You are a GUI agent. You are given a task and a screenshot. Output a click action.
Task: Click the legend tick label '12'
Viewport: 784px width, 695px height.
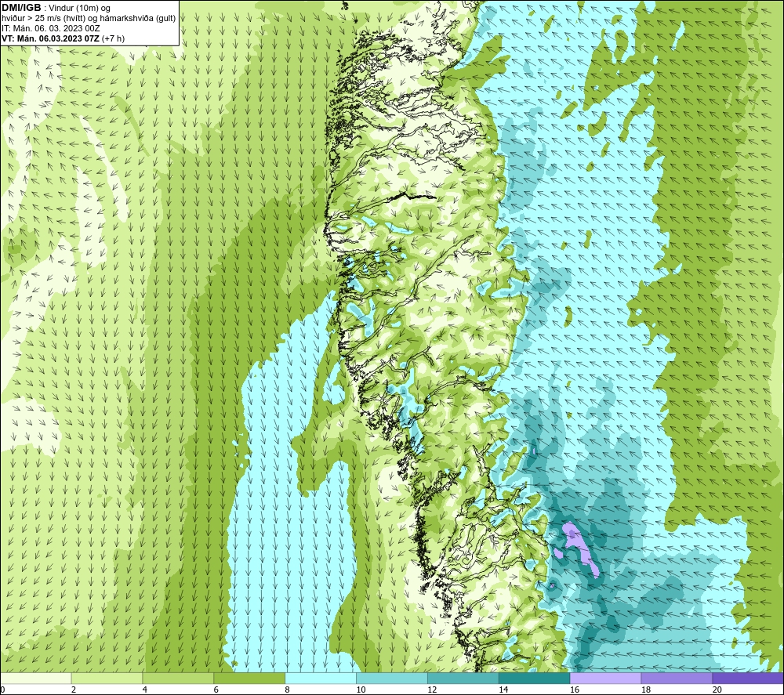tap(432, 690)
